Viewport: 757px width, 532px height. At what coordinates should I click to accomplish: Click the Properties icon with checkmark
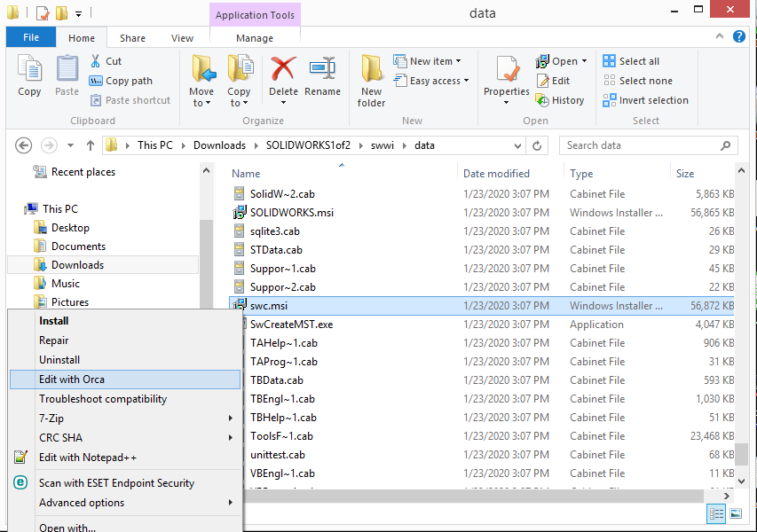pyautogui.click(x=508, y=69)
